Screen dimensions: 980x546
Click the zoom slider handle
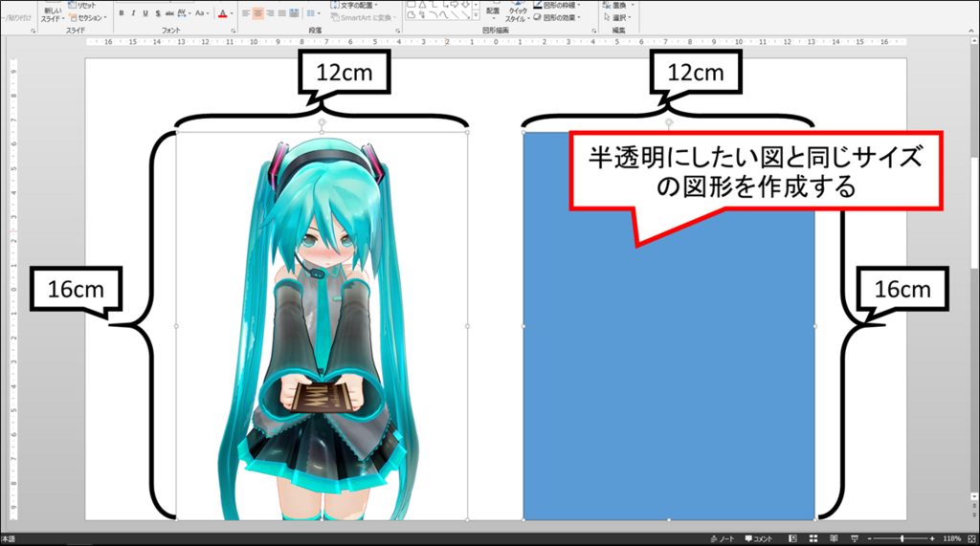click(x=902, y=538)
